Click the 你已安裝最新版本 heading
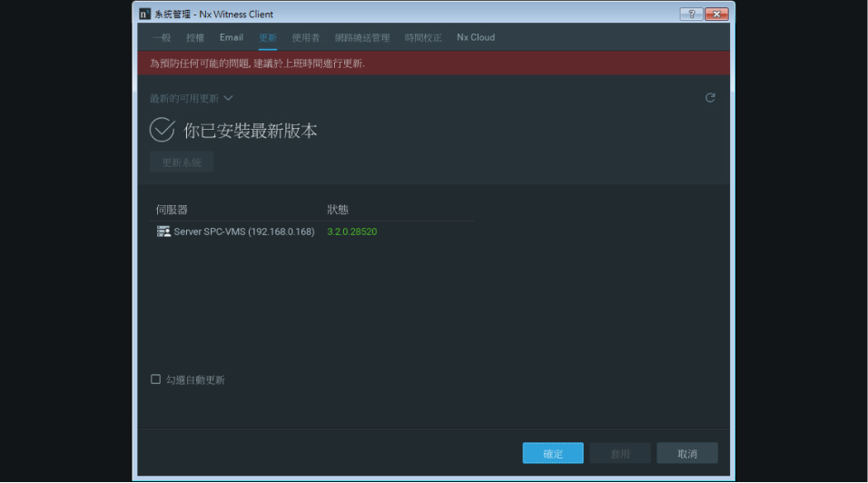Screen dimensions: 868x483 tap(251, 131)
